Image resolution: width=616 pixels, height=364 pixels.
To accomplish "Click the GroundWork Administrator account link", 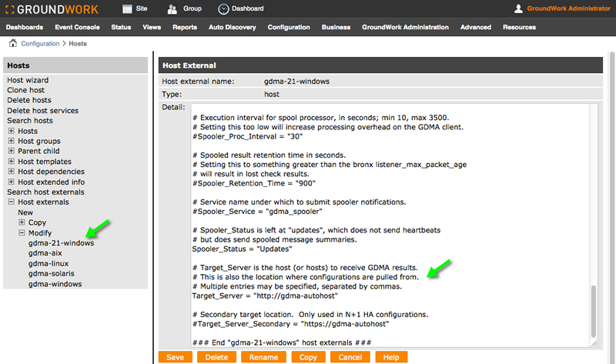I will click(x=568, y=8).
